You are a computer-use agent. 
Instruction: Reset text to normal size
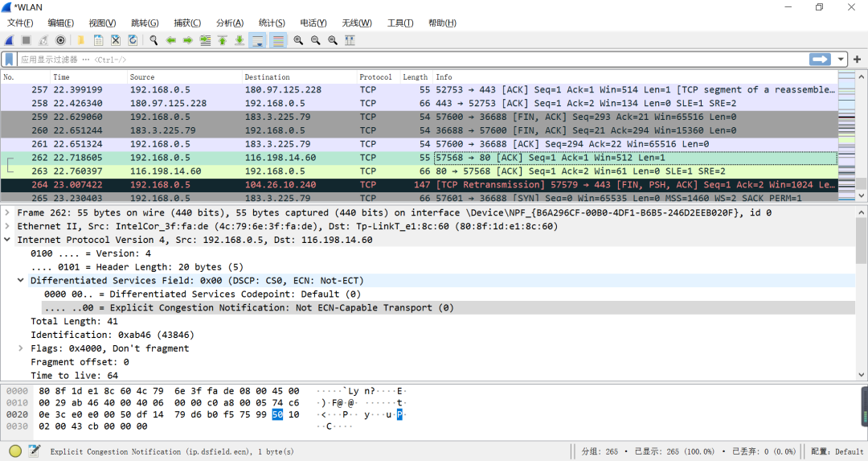pyautogui.click(x=332, y=40)
